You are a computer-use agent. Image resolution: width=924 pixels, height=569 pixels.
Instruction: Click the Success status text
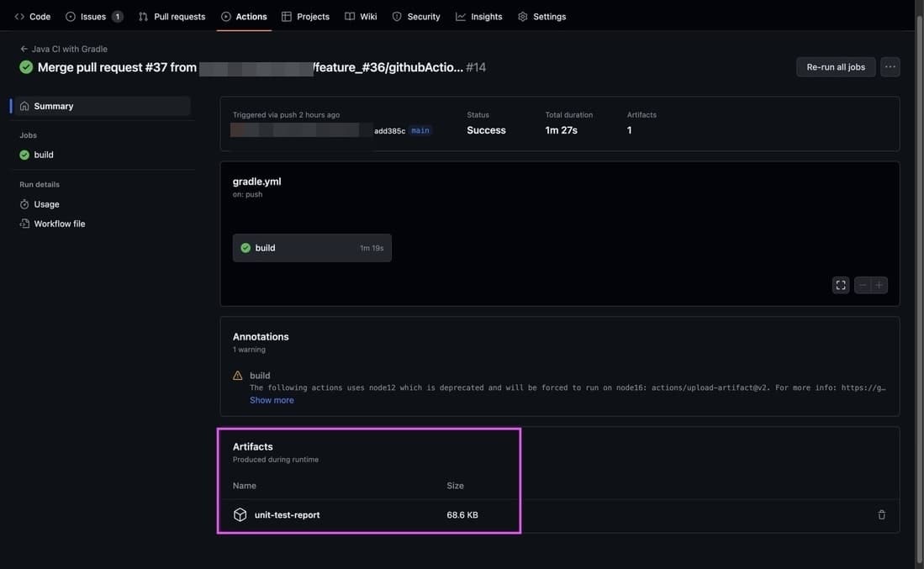tap(486, 130)
